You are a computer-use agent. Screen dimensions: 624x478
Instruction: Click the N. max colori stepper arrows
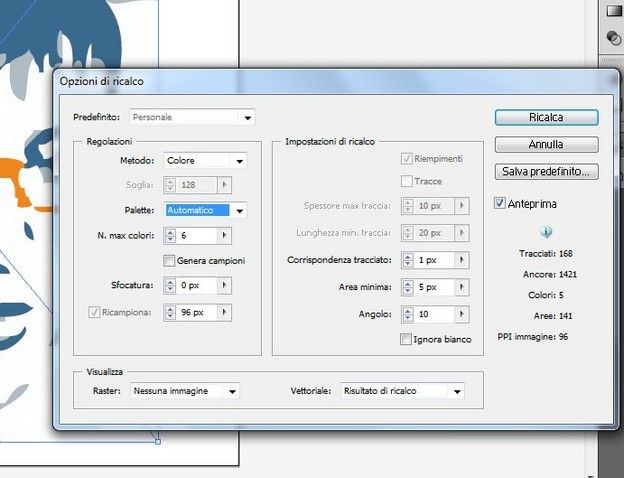click(169, 236)
